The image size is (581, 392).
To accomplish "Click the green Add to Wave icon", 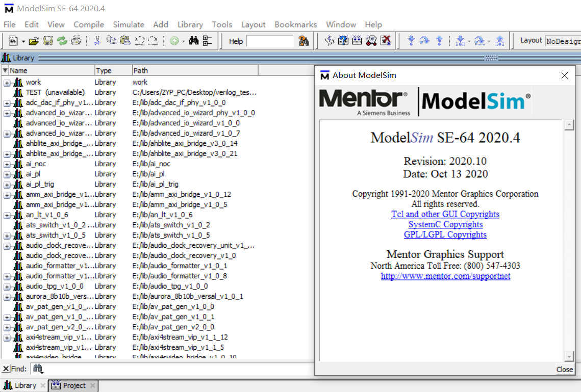I will point(174,41).
